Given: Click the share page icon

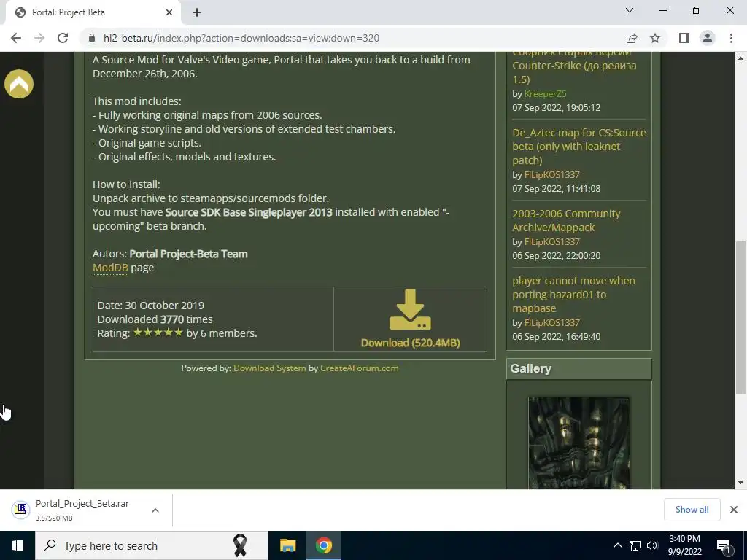Looking at the screenshot, I should point(632,38).
